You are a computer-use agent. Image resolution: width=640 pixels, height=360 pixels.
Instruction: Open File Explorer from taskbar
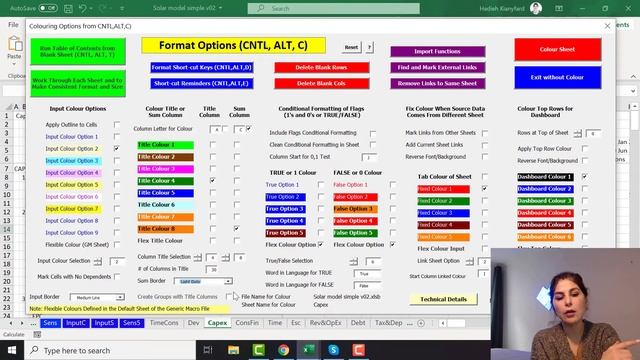(233, 350)
